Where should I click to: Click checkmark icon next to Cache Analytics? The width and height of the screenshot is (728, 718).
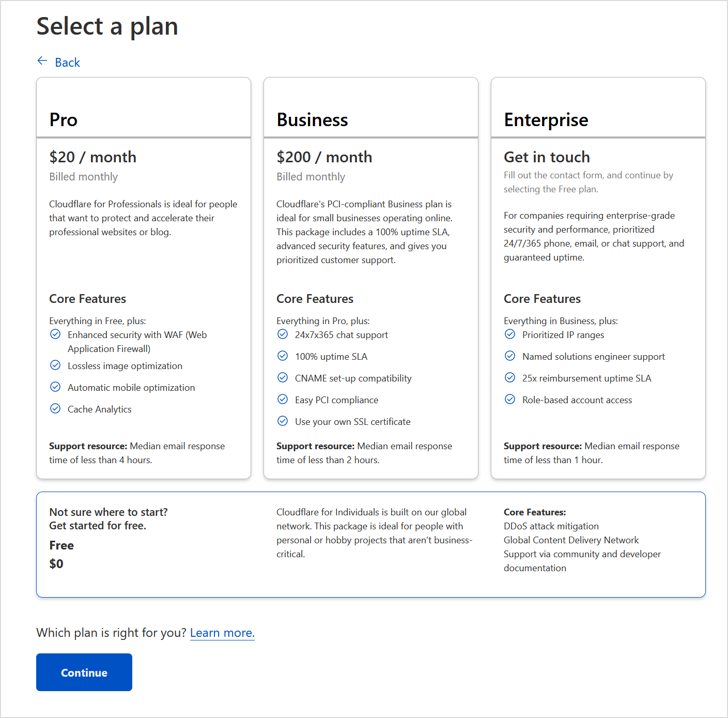point(55,408)
